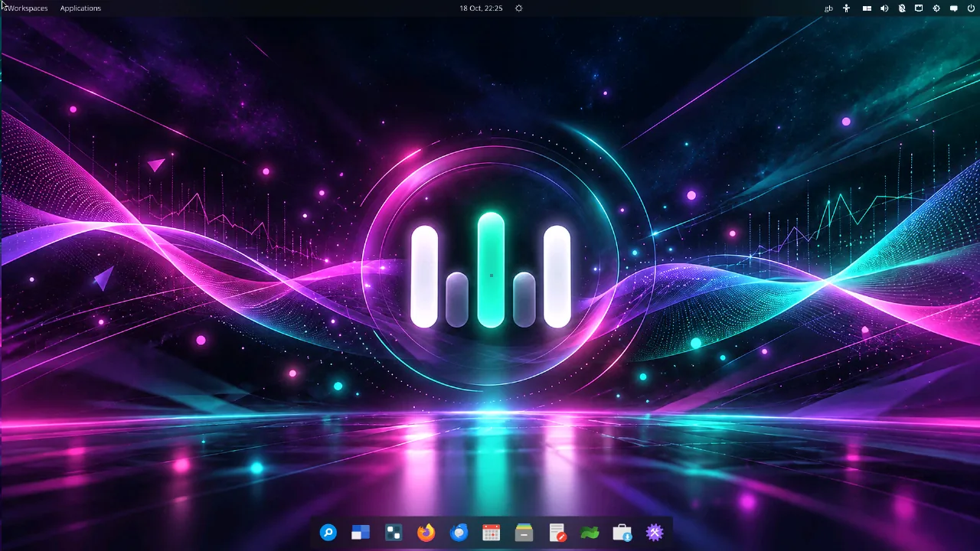Open the Files manager from the dock
980x551 pixels.
524,533
